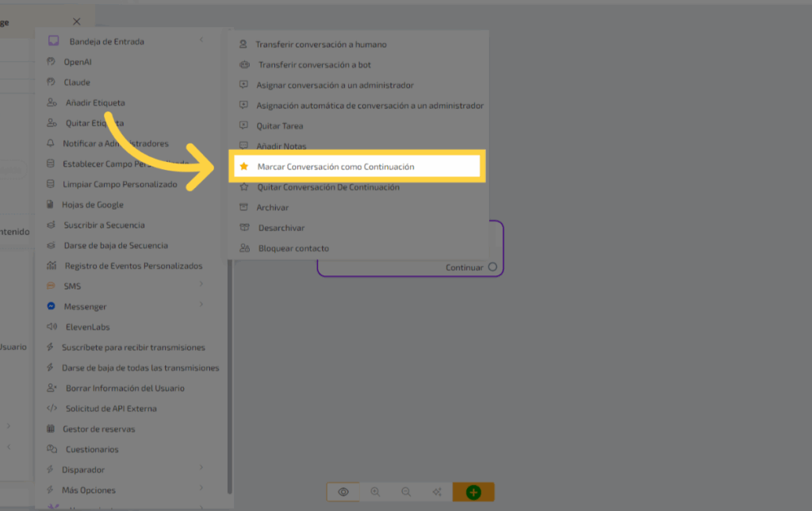Close the left panel with the X
The image size is (812, 511).
(x=76, y=21)
